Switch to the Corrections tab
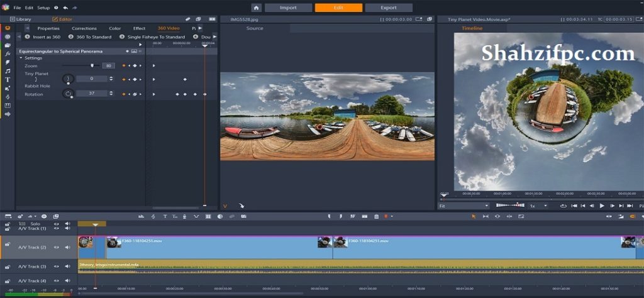 tap(84, 28)
